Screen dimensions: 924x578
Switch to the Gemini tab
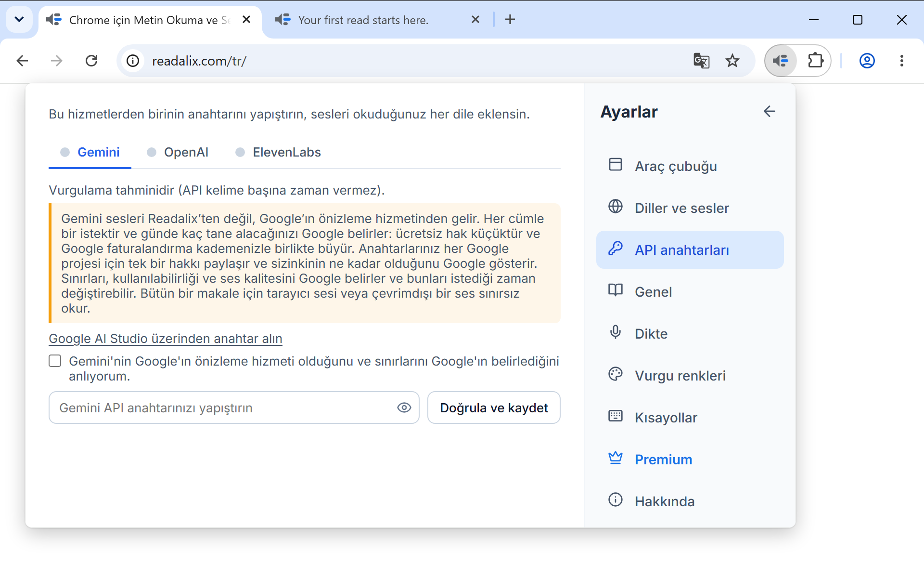click(90, 152)
